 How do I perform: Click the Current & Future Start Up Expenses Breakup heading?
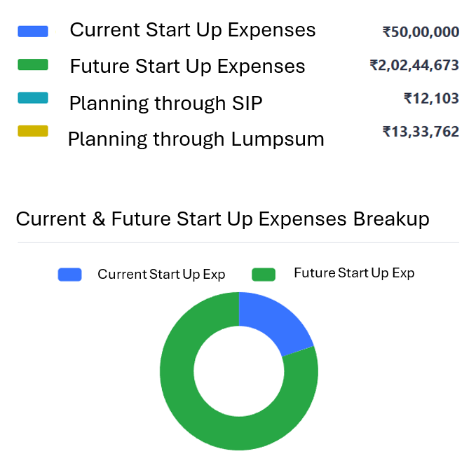[222, 219]
